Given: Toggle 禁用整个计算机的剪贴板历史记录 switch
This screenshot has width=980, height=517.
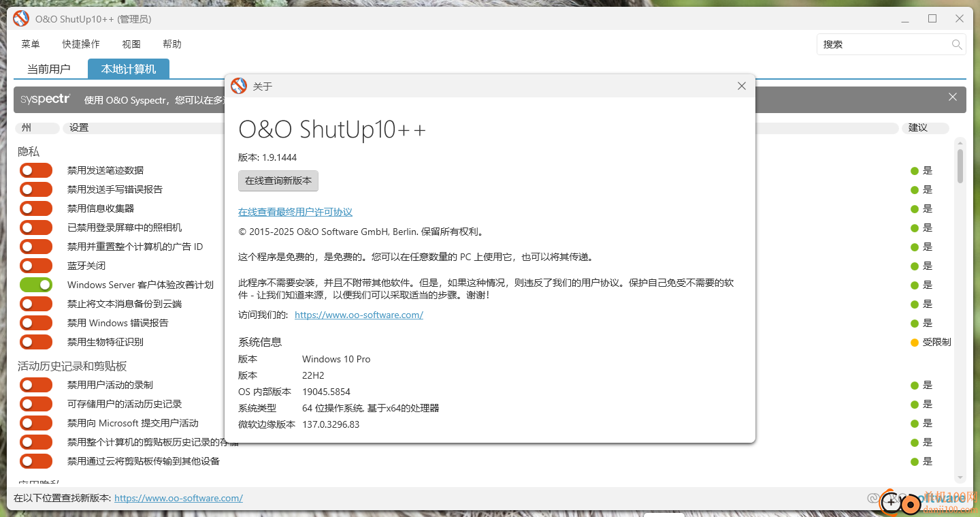Looking at the screenshot, I should pyautogui.click(x=36, y=442).
